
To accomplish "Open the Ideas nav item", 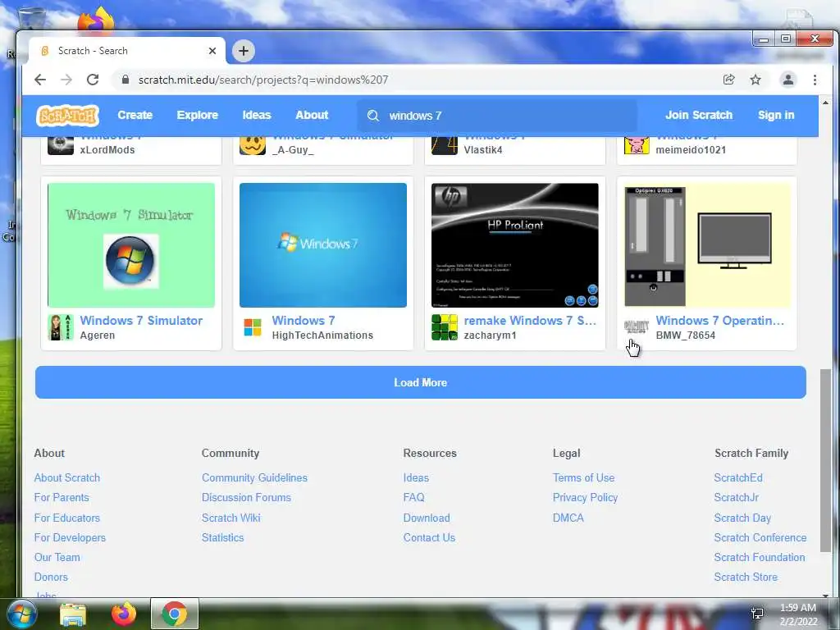I will coord(257,115).
